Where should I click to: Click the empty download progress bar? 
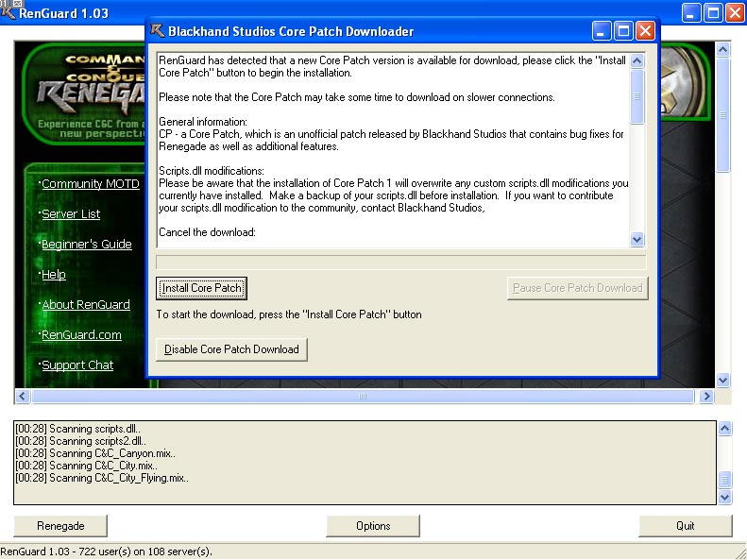click(x=401, y=262)
